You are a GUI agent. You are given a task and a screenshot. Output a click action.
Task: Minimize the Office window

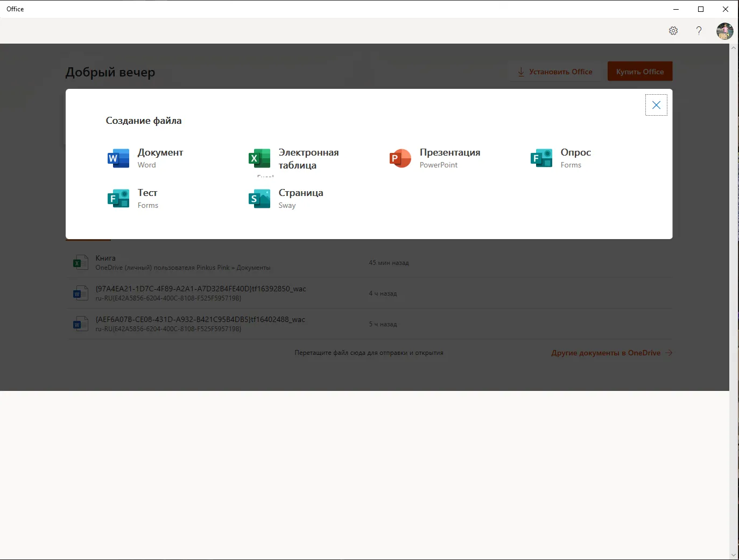676,9
